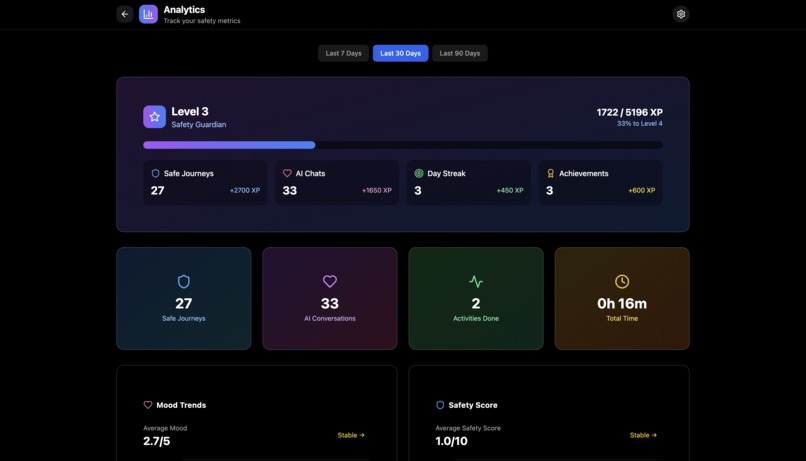
Task: Click the Track your safety metrics subtitle
Action: (202, 21)
